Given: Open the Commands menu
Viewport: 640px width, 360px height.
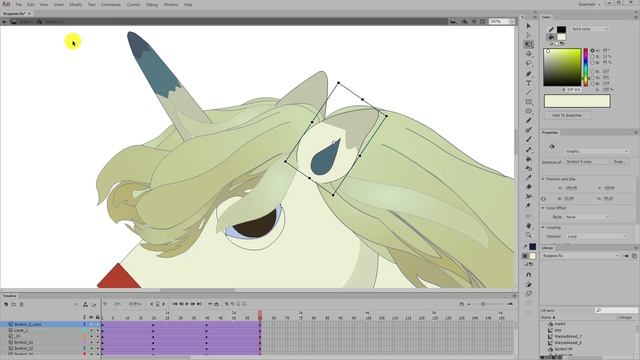Looking at the screenshot, I should [x=111, y=4].
